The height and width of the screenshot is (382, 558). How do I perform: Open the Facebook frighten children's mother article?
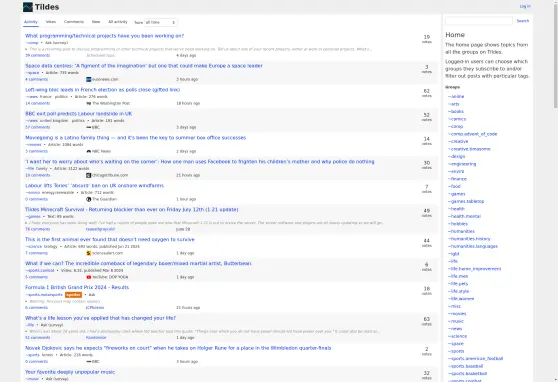point(200,162)
